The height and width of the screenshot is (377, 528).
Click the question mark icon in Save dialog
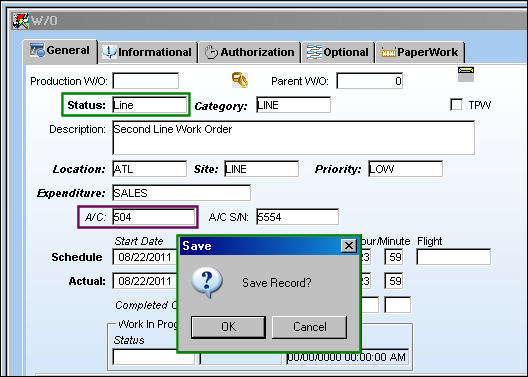[x=207, y=282]
